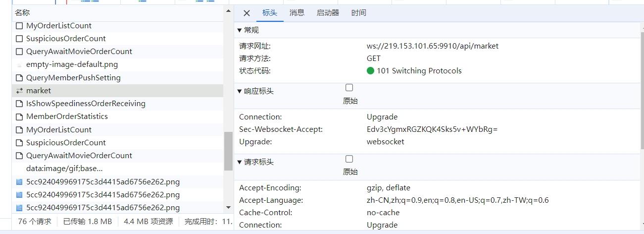The image size is (644, 234).
Task: Click the first SuspiciousOrderCount file icon
Action: click(x=19, y=39)
